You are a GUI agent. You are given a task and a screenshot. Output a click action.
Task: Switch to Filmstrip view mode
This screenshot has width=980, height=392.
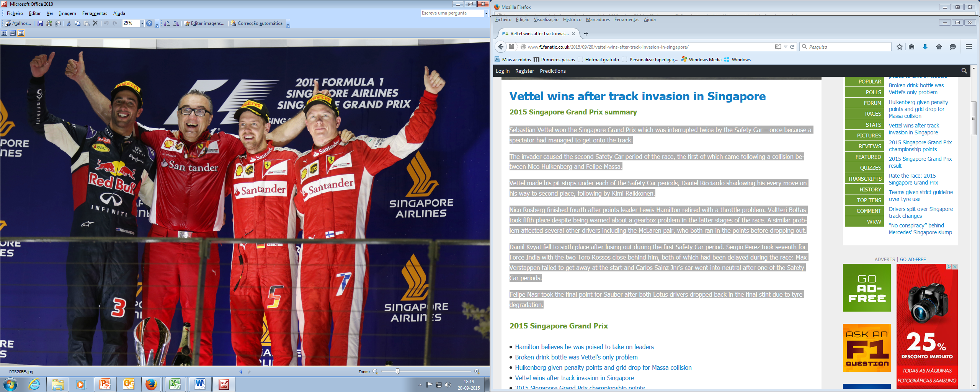(x=13, y=33)
